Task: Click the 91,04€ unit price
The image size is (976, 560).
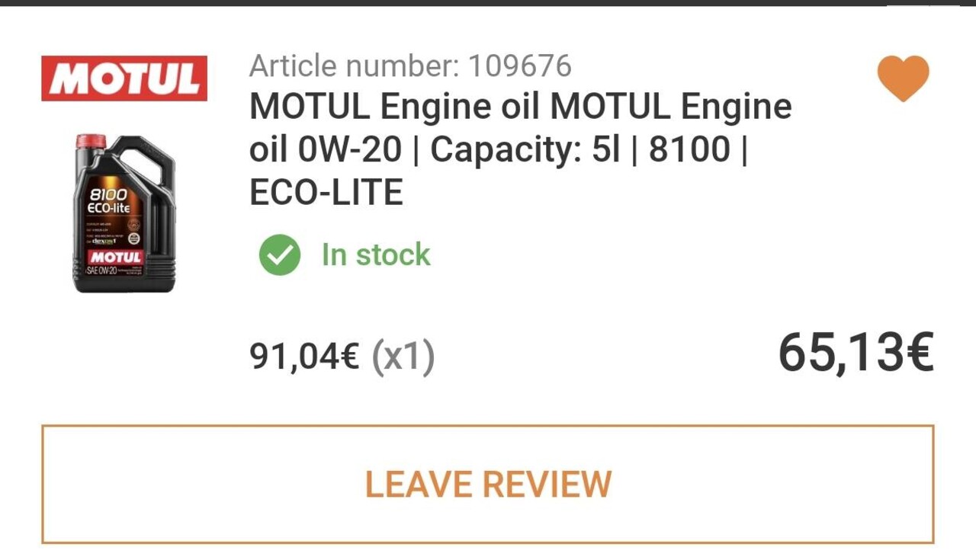Action: tap(305, 356)
